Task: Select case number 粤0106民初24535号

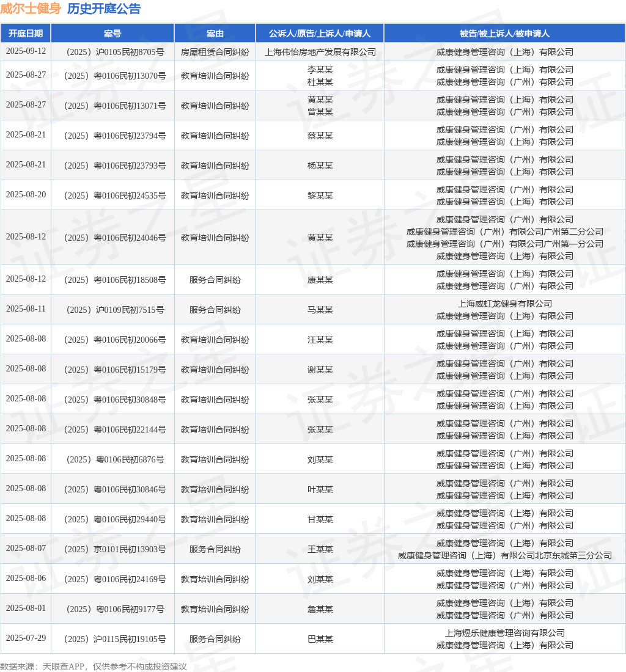Action: coord(115,196)
